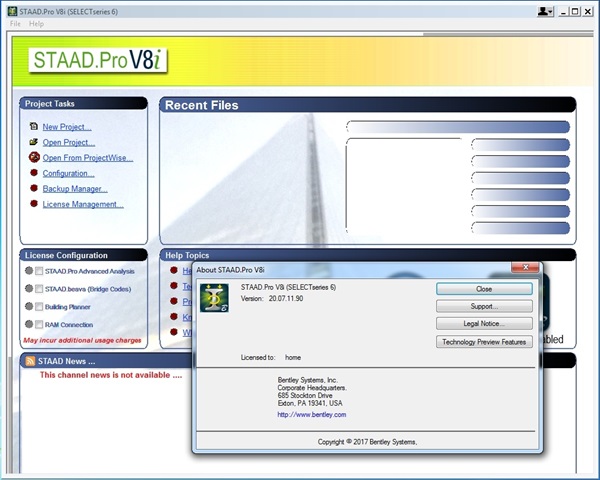Click the STAAD.Pro V8i logo banner
600x480 pixels.
tap(98, 60)
